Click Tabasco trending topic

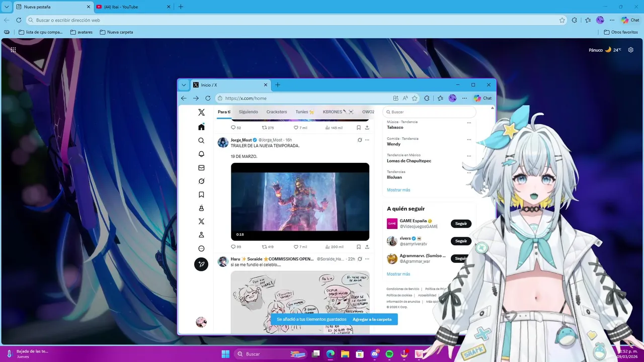pyautogui.click(x=395, y=127)
